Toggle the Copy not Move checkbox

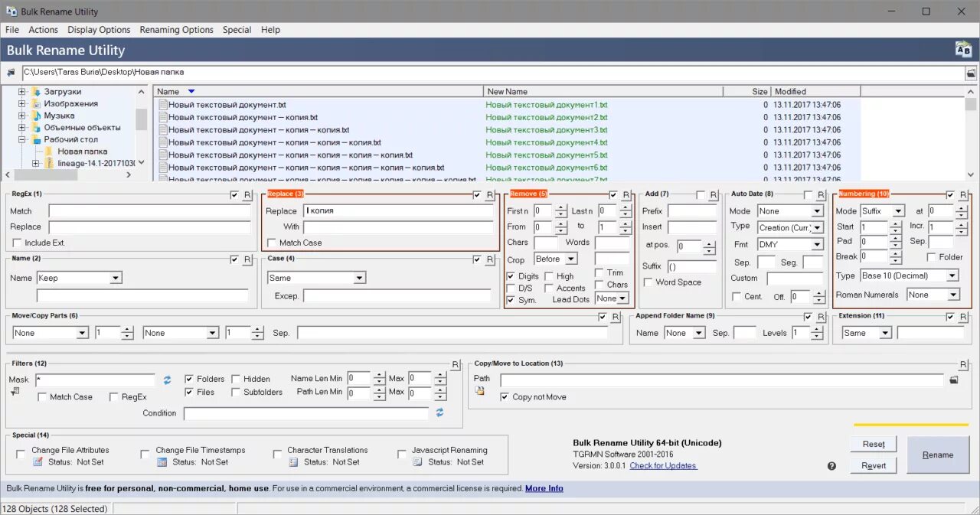(505, 397)
